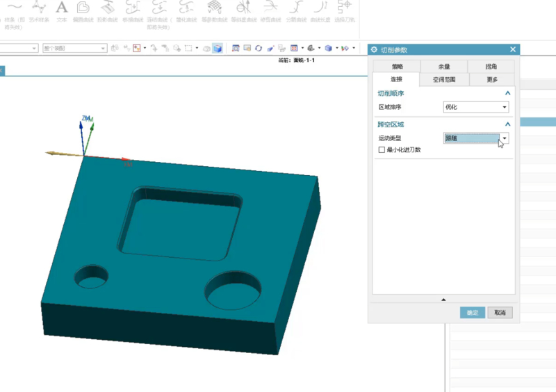This screenshot has height=392, width=556.
Task: Click the 确定 OK button
Action: point(473,313)
